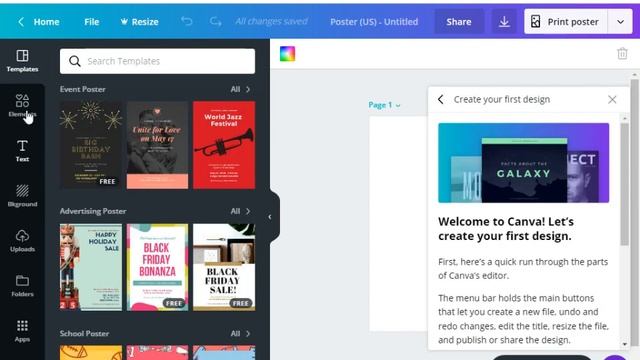Select the Big Birthday Bash template
Image resolution: width=640 pixels, height=360 pixels.
(91, 145)
